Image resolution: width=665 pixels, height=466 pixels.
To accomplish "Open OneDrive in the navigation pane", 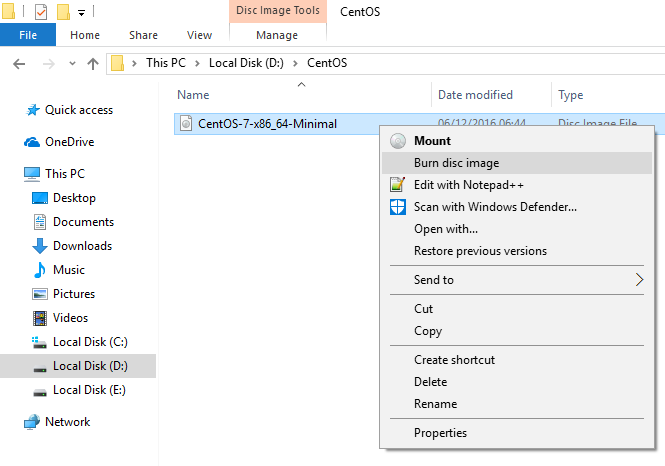I will (70, 142).
